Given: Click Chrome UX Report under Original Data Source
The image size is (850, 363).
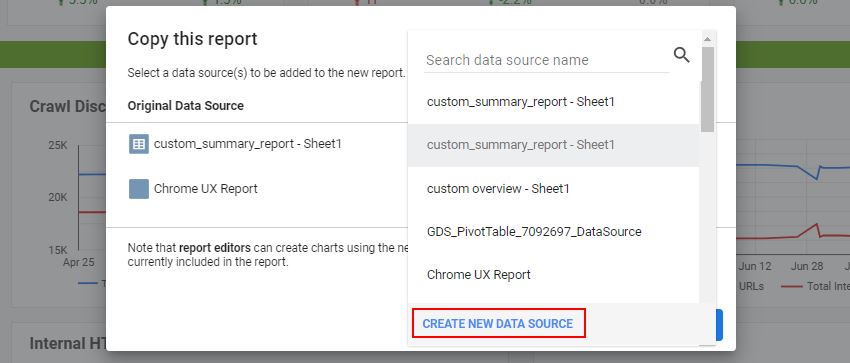Looking at the screenshot, I should tap(205, 189).
